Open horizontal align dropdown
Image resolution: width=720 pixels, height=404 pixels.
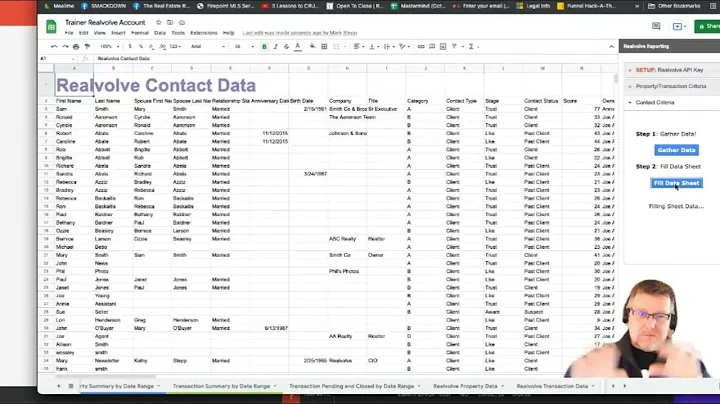(x=359, y=46)
